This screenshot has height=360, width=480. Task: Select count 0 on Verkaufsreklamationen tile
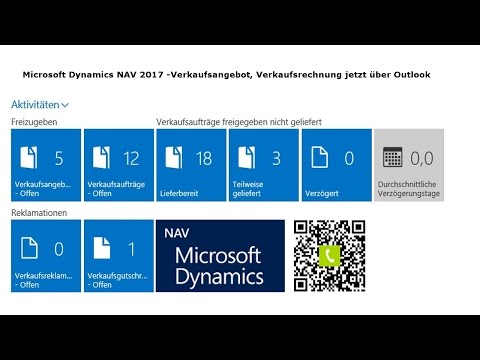click(59, 249)
